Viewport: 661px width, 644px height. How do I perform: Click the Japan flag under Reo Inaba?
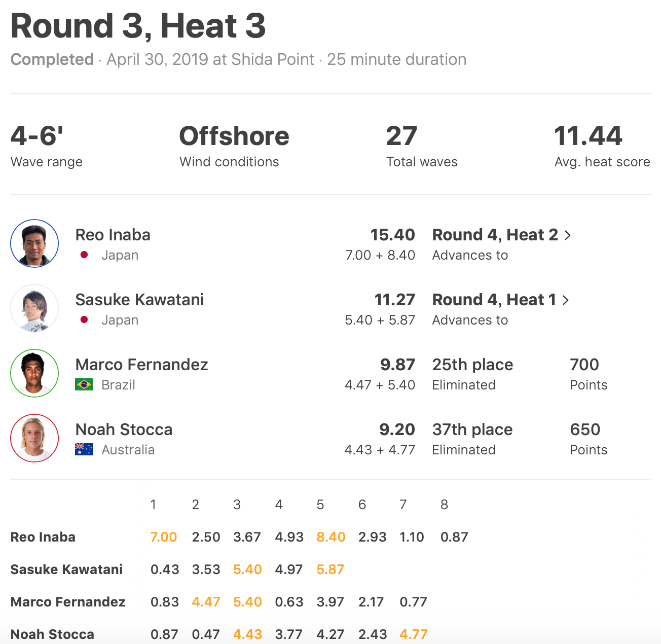click(85, 255)
